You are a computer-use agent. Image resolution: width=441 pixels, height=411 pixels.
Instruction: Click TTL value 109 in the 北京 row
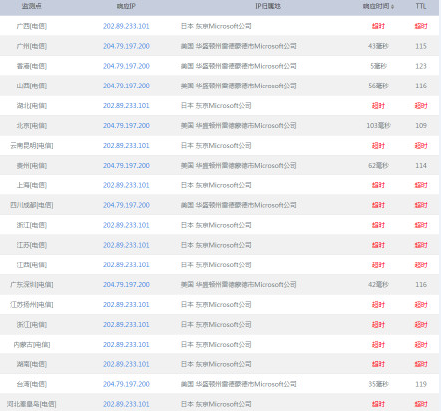(x=421, y=126)
